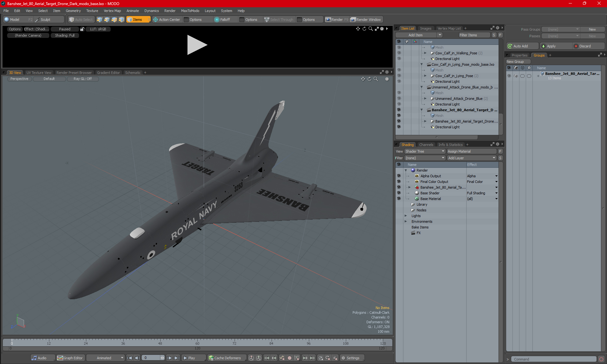Screen dimensions: 607x364
Task: Switch to Images tab
Action: click(426, 28)
